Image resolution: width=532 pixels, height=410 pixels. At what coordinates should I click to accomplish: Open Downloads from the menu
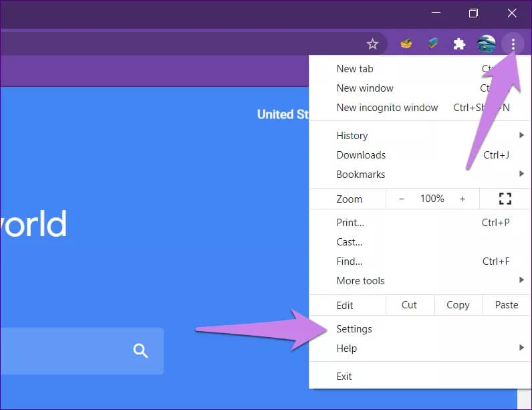pos(361,155)
